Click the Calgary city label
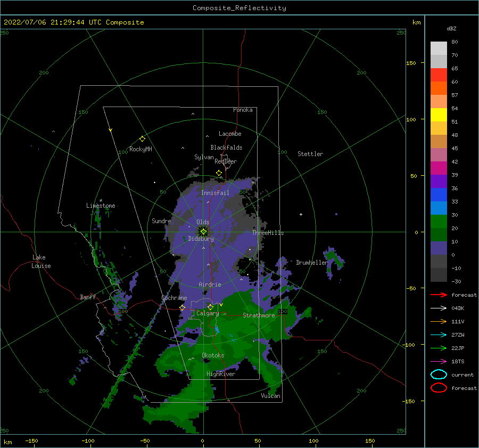 [x=208, y=313]
